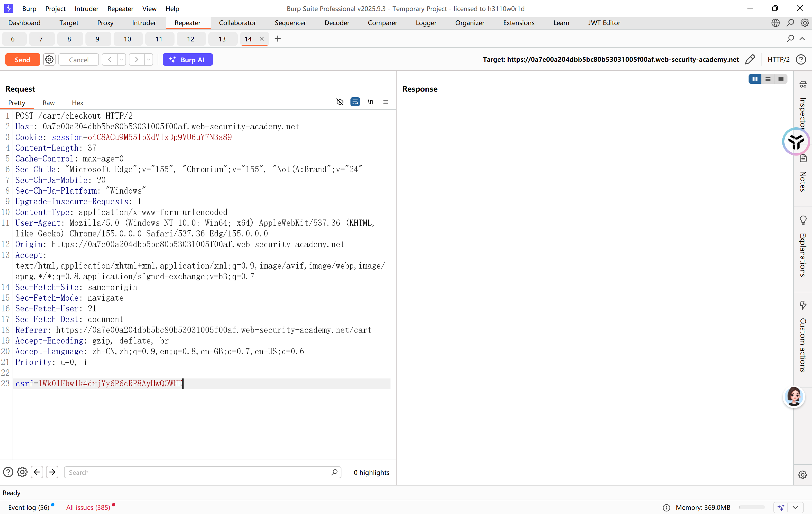Go to the next search match arrow
This screenshot has height=514, width=812.
coord(52,472)
